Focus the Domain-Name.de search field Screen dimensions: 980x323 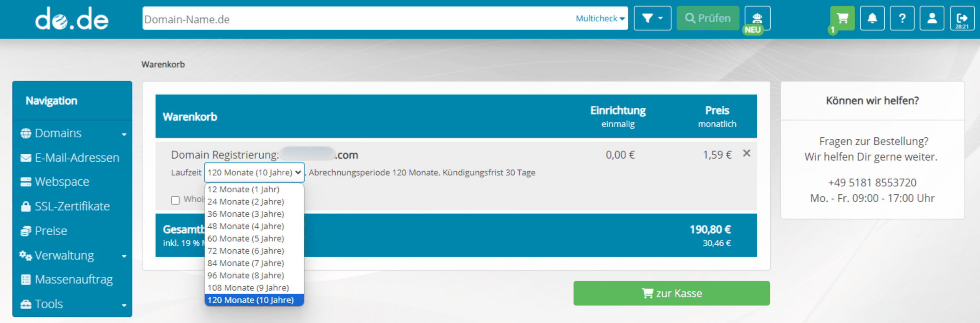coord(358,19)
